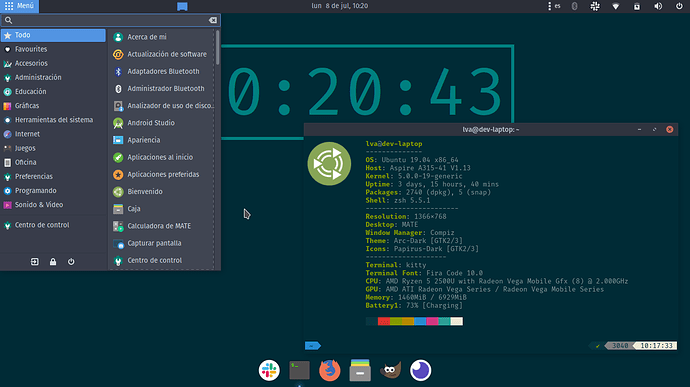The height and width of the screenshot is (387, 690).
Task: Select the Todo category
Action: point(53,35)
